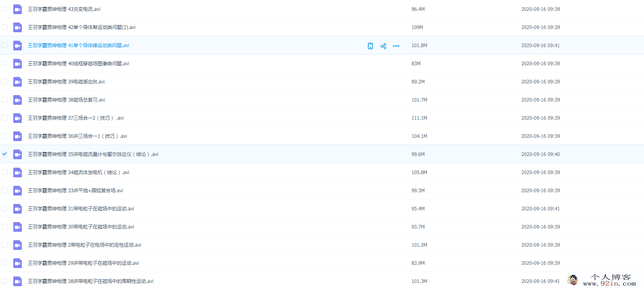Click the 96.4M file size value
Image resolution: width=644 pixels, height=289 pixels.
418,9
